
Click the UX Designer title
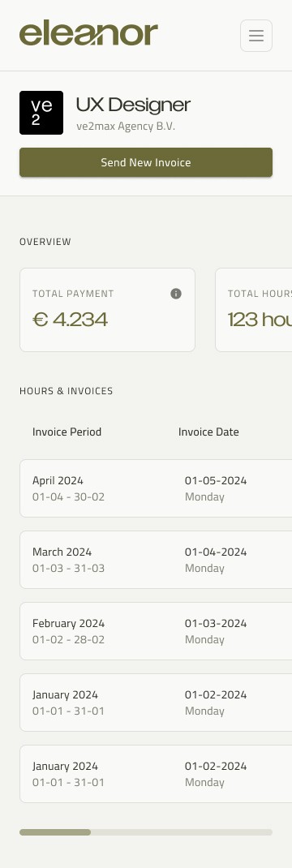(133, 105)
